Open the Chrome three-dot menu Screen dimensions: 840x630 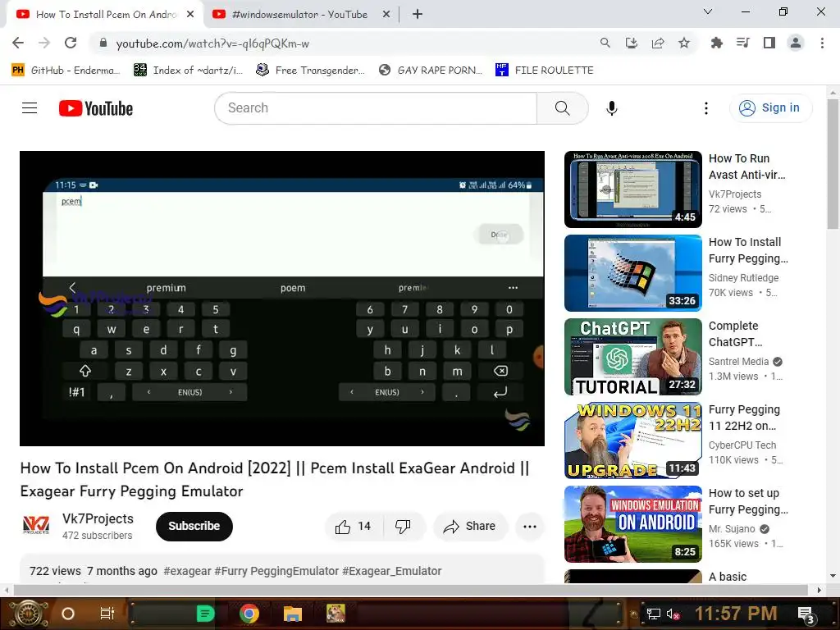822,43
